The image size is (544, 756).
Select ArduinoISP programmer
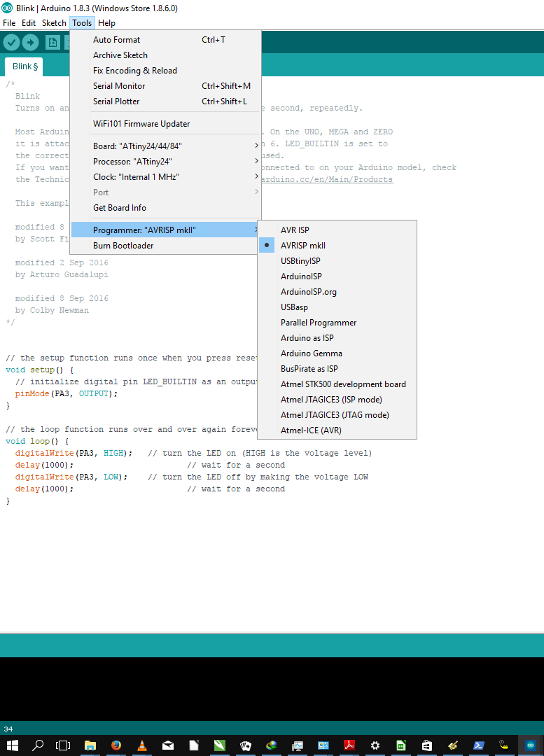pos(337,276)
